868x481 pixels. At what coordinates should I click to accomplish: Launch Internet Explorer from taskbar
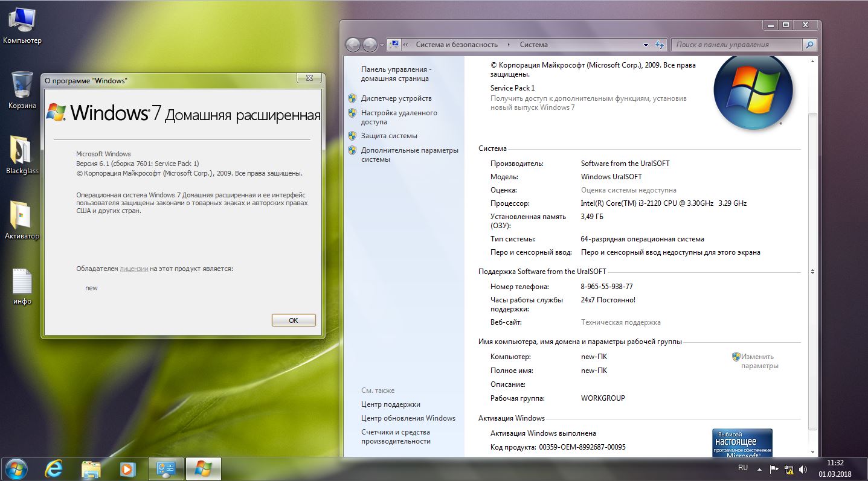(x=54, y=469)
